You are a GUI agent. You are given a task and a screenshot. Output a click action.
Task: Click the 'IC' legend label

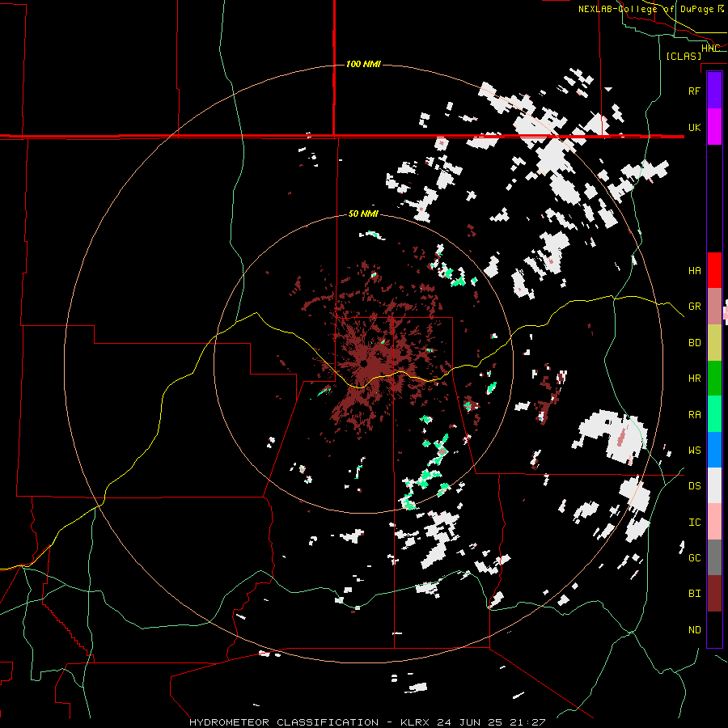tap(694, 523)
